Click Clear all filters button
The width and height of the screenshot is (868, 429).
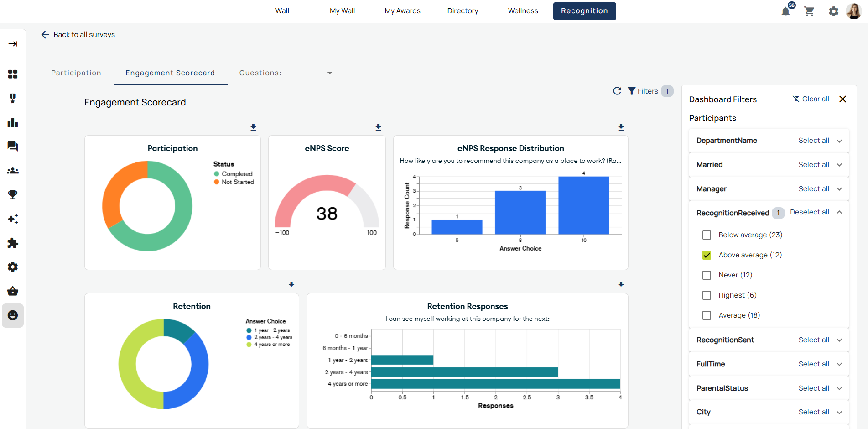point(811,99)
